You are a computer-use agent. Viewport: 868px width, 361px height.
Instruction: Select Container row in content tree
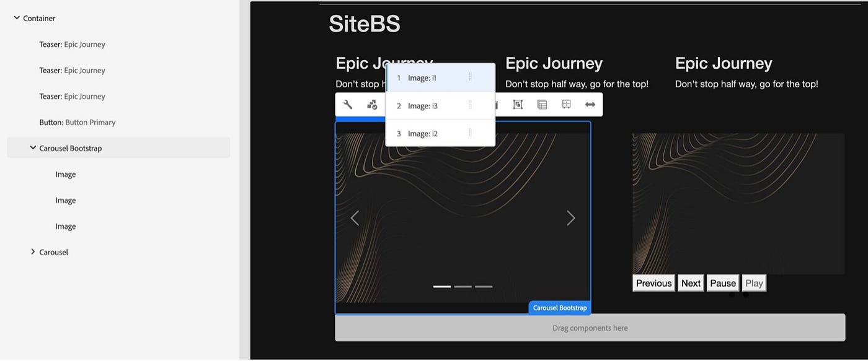tap(118, 18)
